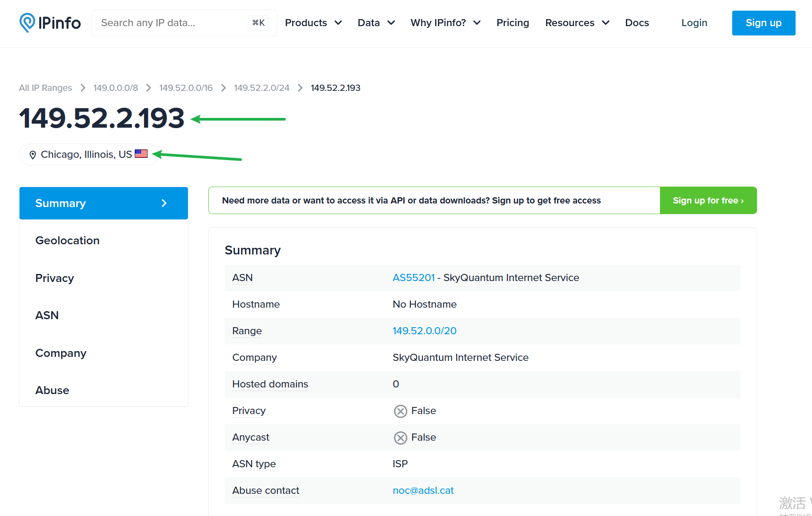Image resolution: width=812 pixels, height=516 pixels.
Task: Select the Abuse sidebar item
Action: [52, 391]
